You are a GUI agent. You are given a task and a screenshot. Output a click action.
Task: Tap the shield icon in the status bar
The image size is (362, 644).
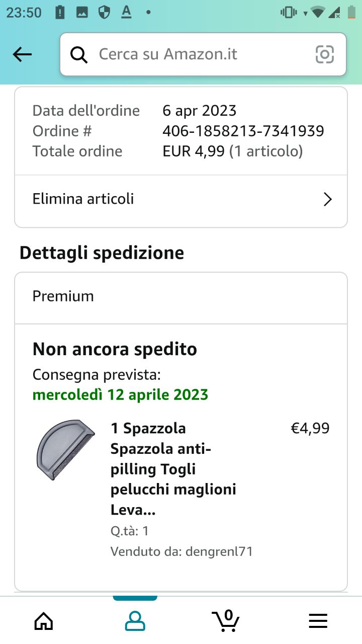(104, 13)
